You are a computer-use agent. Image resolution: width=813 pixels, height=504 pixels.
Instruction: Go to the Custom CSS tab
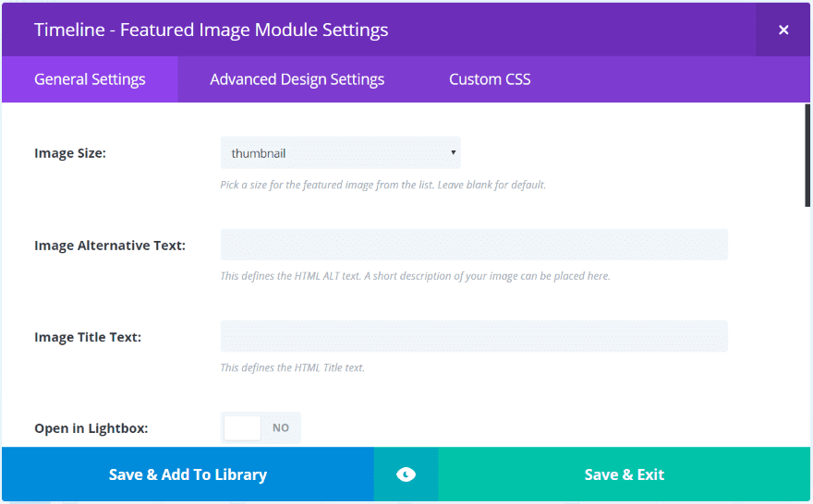[490, 79]
